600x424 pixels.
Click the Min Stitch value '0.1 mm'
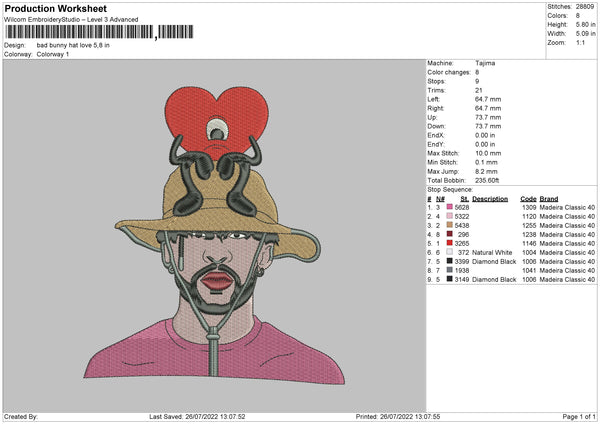pyautogui.click(x=486, y=162)
